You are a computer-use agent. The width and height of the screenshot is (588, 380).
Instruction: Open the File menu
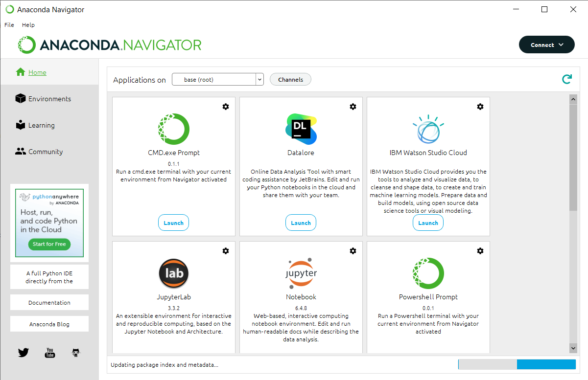pos(9,25)
